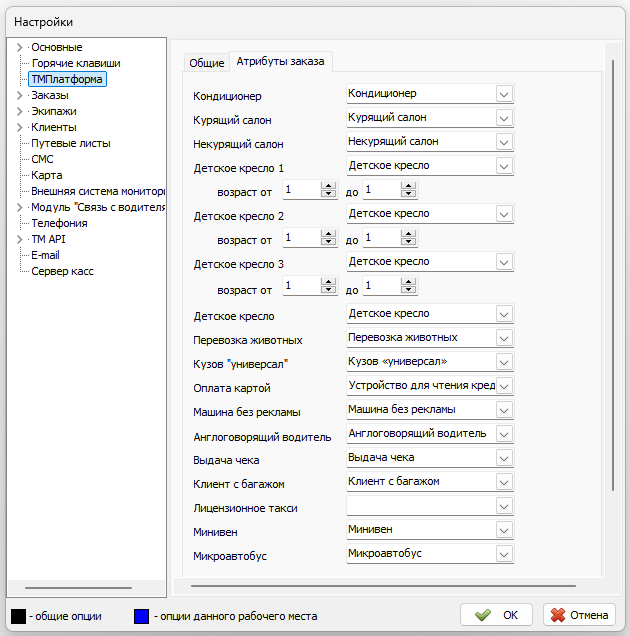Viewport: 630px width, 636px height.
Task: Click Детское кресло 1 'возраст от' field
Action: (x=300, y=190)
